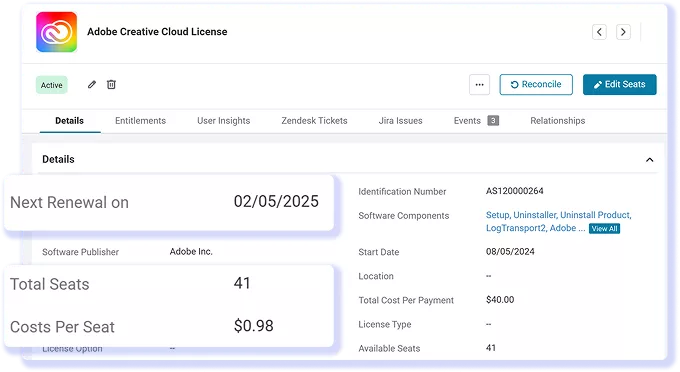Click the Available Seats label
The width and height of the screenshot is (680, 372).
[389, 348]
